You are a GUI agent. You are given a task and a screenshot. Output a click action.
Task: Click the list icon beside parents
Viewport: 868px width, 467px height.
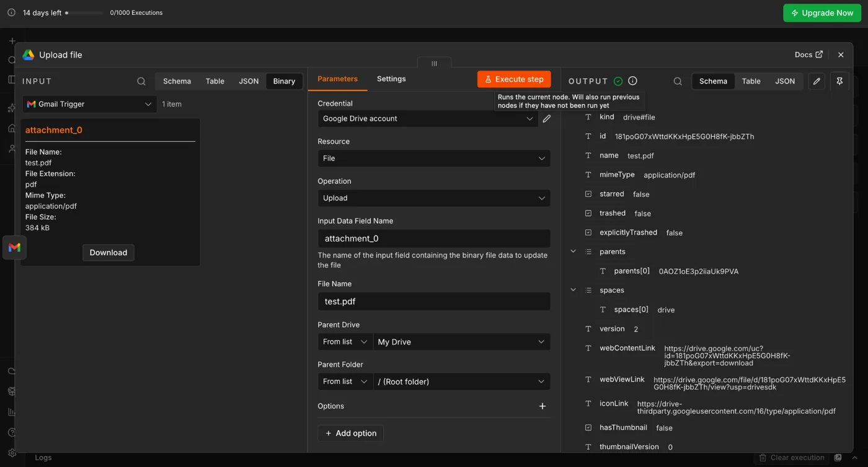[588, 251]
